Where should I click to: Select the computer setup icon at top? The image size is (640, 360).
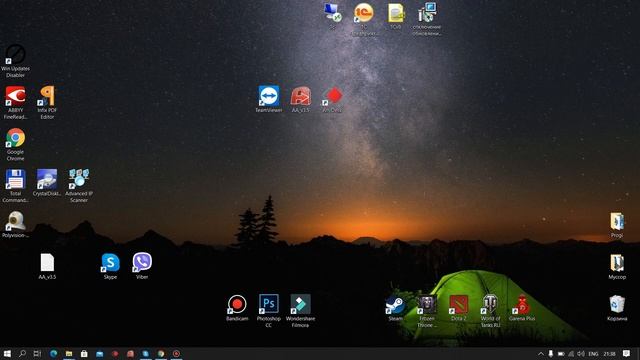pos(427,18)
